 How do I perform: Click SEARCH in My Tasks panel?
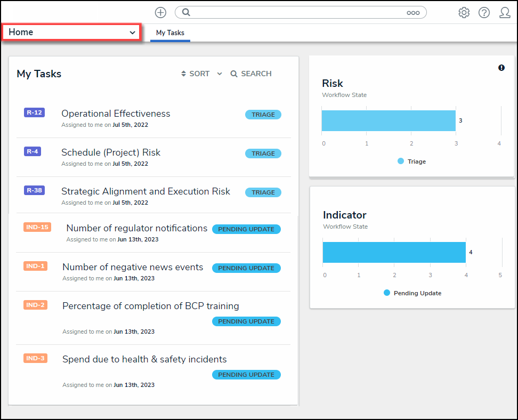tap(251, 74)
